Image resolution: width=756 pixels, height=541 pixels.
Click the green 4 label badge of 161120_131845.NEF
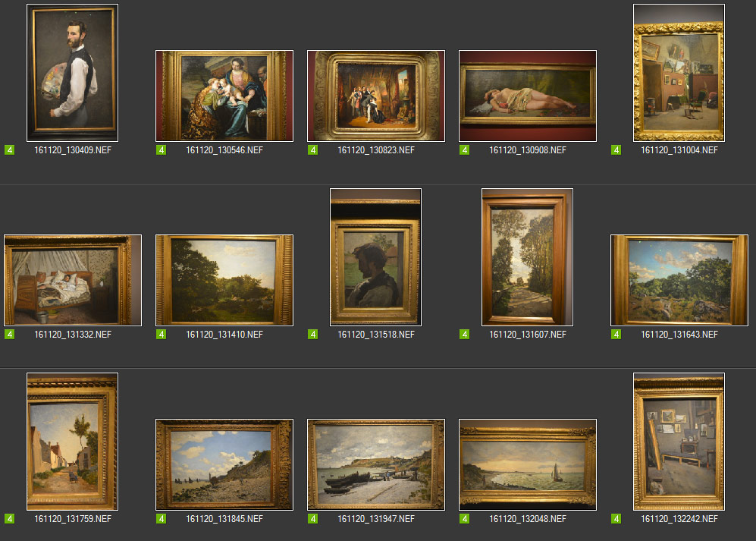click(161, 519)
